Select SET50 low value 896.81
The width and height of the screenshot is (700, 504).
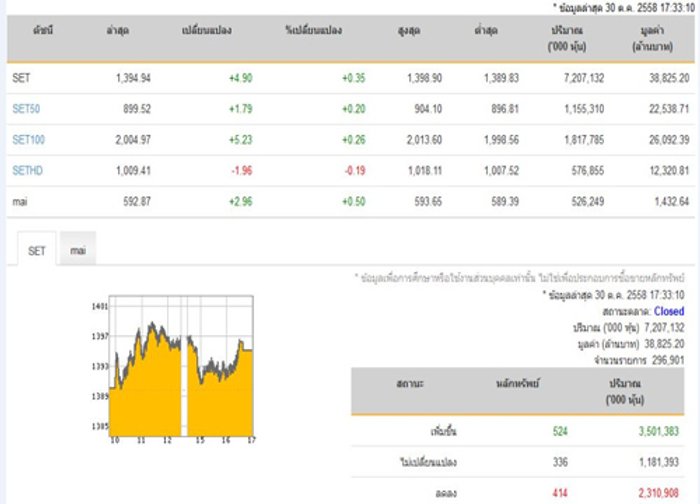click(x=505, y=108)
